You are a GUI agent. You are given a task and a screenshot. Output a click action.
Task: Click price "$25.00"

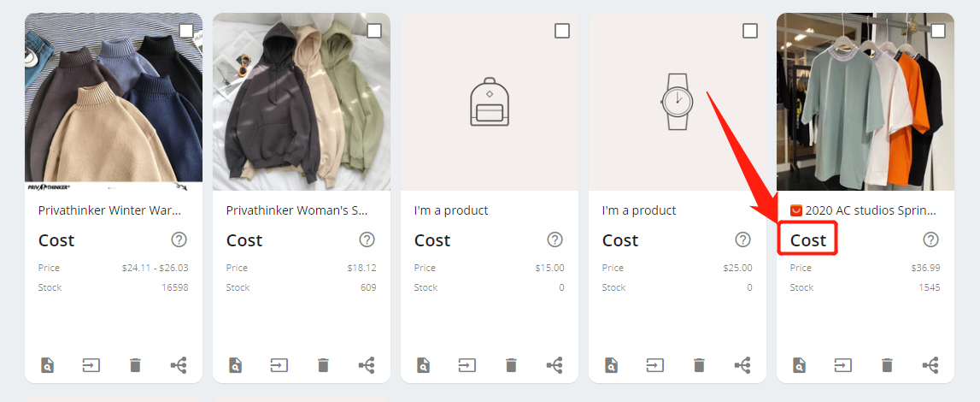tap(737, 268)
